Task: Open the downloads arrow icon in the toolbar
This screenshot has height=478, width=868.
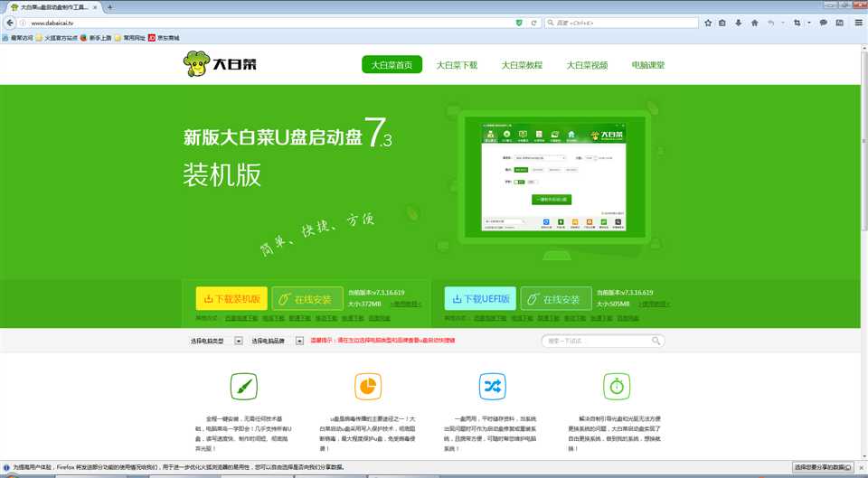Action: pyautogui.click(x=738, y=23)
